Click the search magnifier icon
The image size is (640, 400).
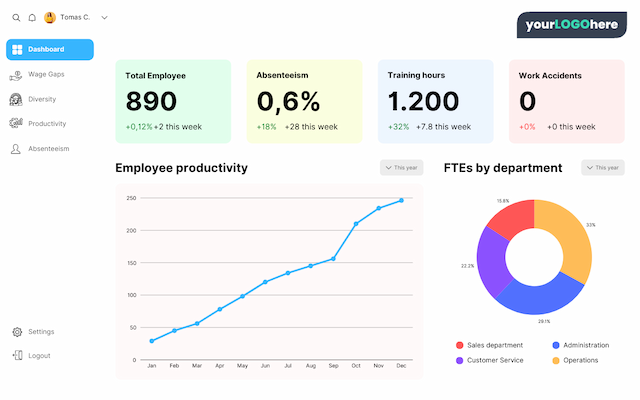(16, 17)
